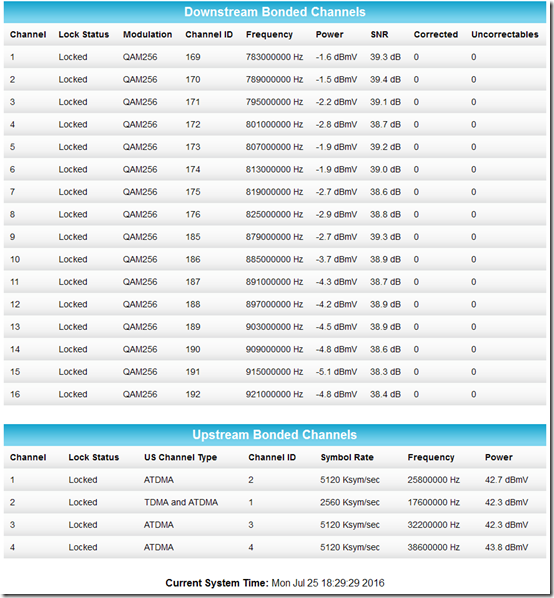Click the downstream Lock Status column header

(84, 35)
